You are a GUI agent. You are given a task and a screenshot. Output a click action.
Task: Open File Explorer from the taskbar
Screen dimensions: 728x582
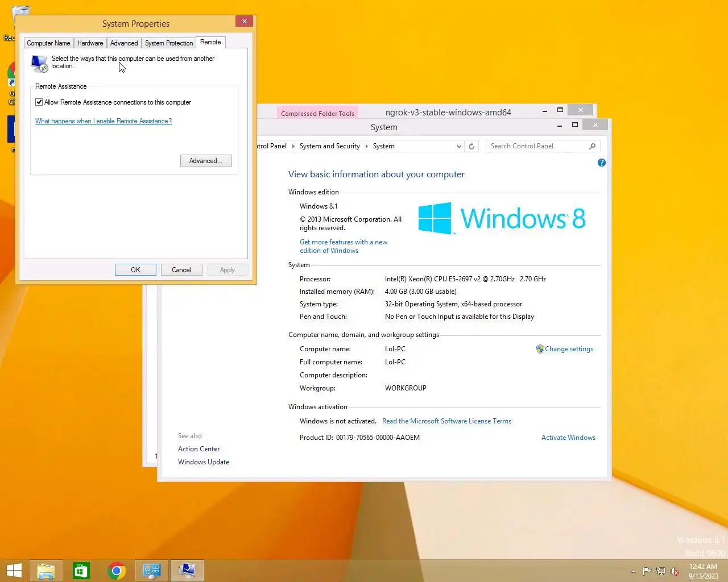(x=46, y=571)
